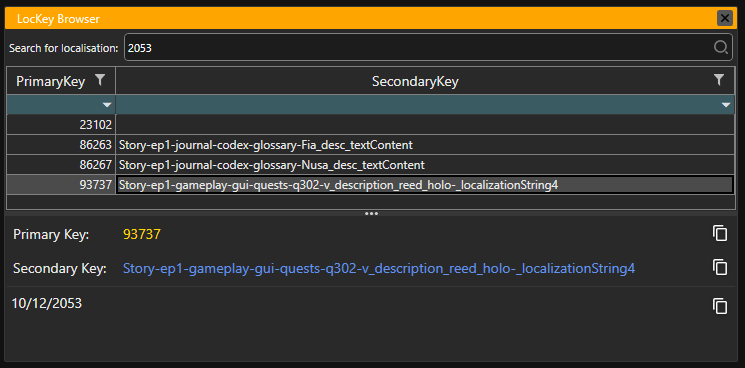Image resolution: width=745 pixels, height=368 pixels.
Task: Click the splitter handle with three dots
Action: [371, 214]
